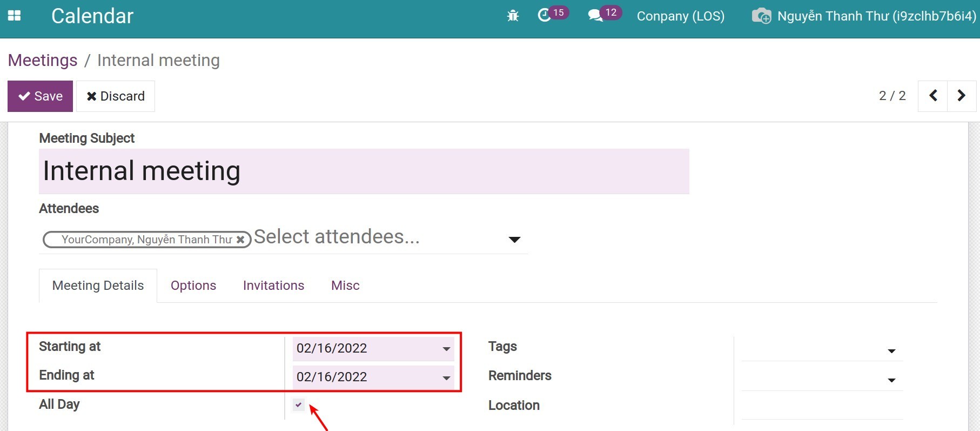Image resolution: width=980 pixels, height=431 pixels.
Task: Click the user avatar camera icon
Action: coord(761,16)
